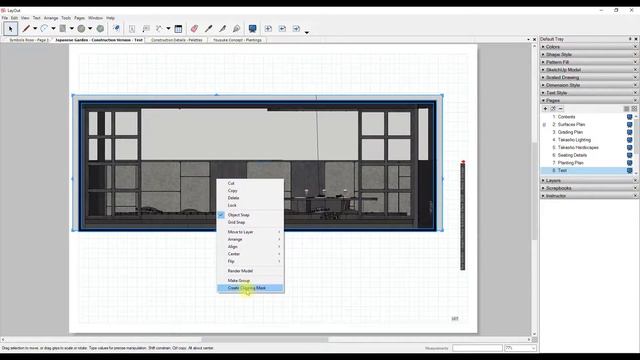The width and height of the screenshot is (640, 360).
Task: Pick the pink Eraser tool
Action: pos(194,29)
